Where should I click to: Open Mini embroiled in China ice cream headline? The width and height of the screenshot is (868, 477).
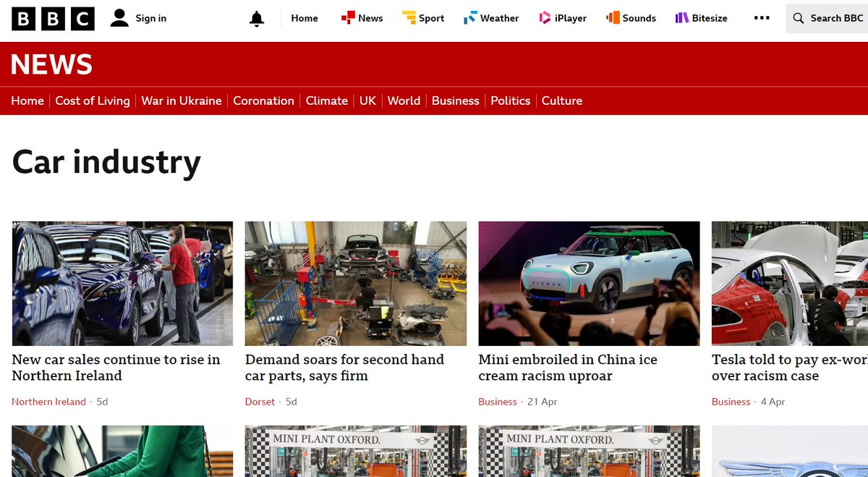point(568,368)
